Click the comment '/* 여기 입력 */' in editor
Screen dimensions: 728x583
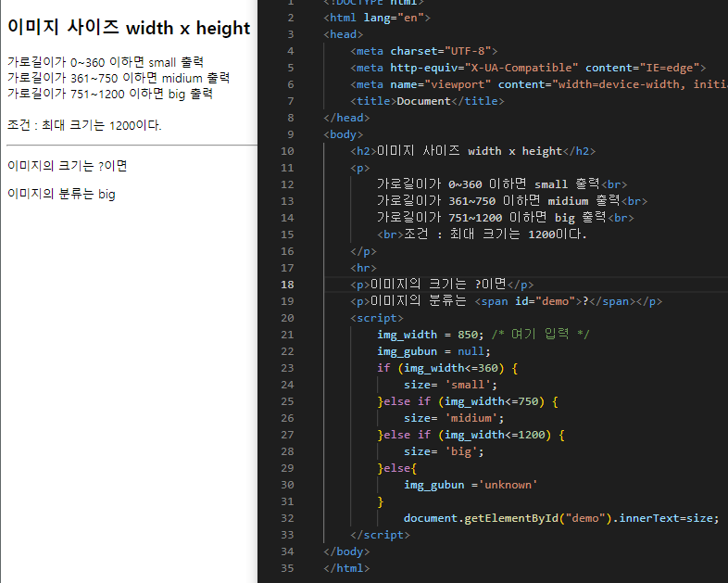coord(541,335)
